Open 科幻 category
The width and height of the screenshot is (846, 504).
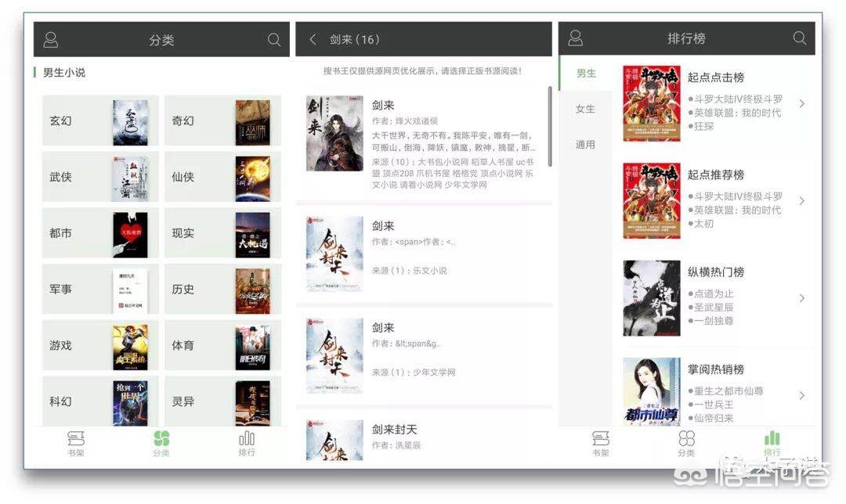tap(100, 401)
